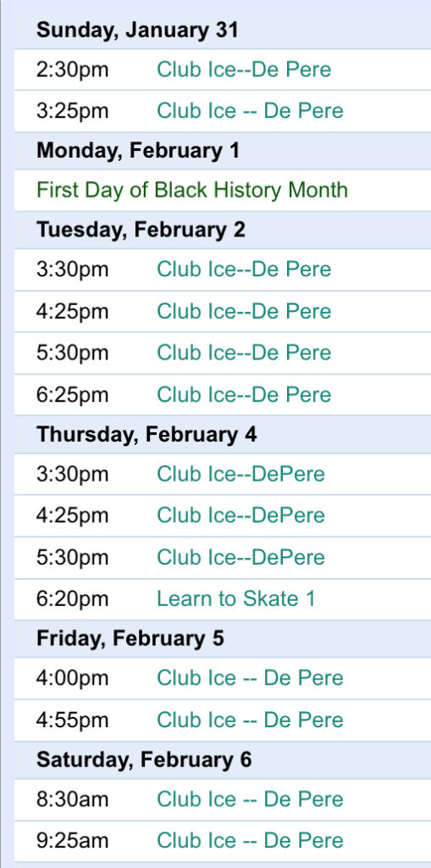Select the Thursday 3:30pm Club Ice--DePere event
431x868 pixels.
pyautogui.click(x=240, y=475)
